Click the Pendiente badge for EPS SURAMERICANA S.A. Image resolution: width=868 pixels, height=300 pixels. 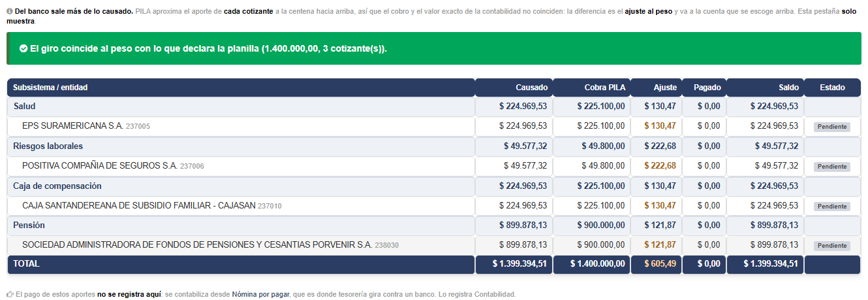(832, 127)
